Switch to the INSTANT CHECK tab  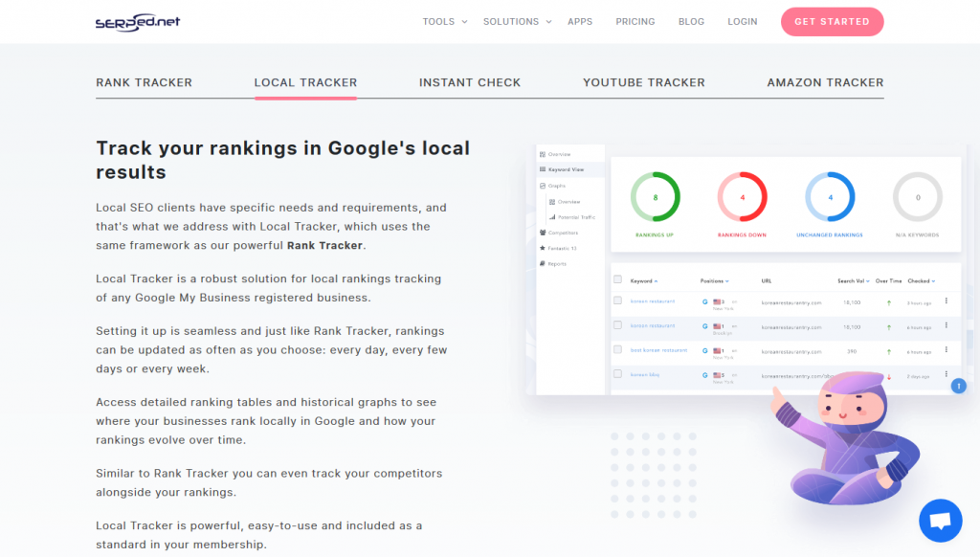470,82
